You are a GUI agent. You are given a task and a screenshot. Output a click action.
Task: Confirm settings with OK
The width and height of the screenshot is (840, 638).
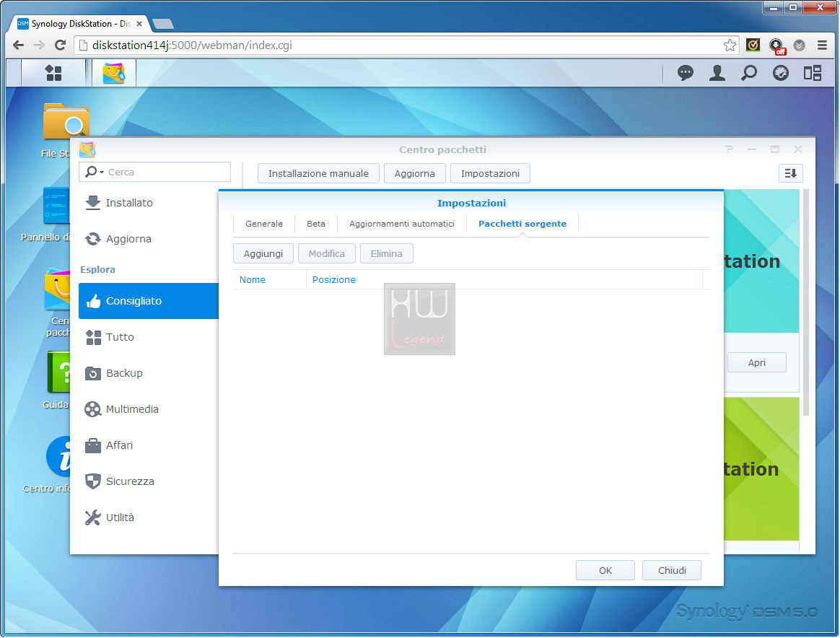coord(605,570)
